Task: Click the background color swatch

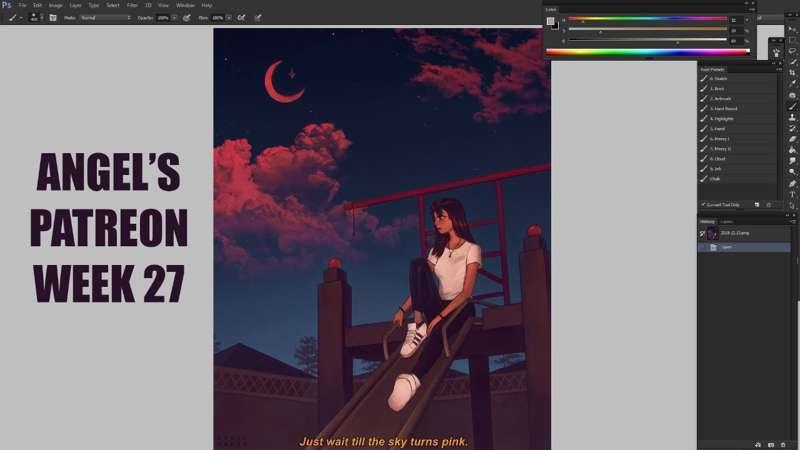Action: [x=555, y=26]
